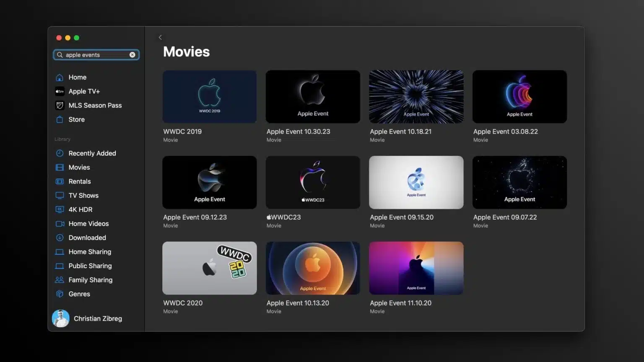Open the Apple Event 10.18.21 thumbnail
644x362 pixels.
416,97
